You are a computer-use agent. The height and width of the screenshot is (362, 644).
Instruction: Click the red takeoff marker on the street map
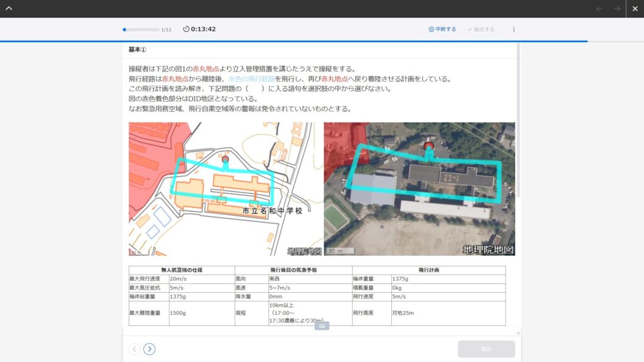[x=225, y=160]
